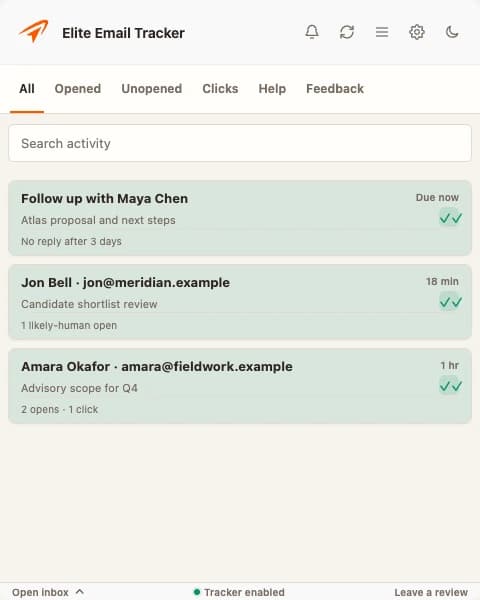Click the Leave a review link
The height and width of the screenshot is (600, 480).
(x=431, y=592)
